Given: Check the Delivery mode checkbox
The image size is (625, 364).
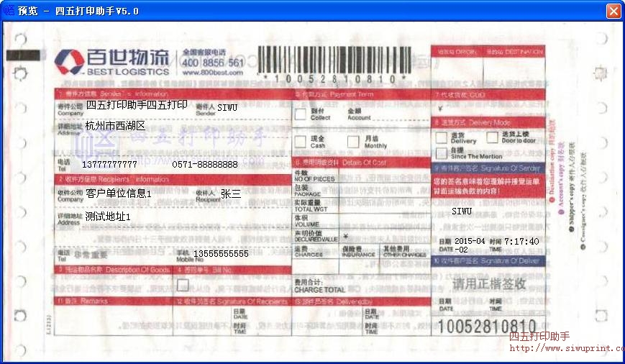Looking at the screenshot, I should click(x=442, y=137).
